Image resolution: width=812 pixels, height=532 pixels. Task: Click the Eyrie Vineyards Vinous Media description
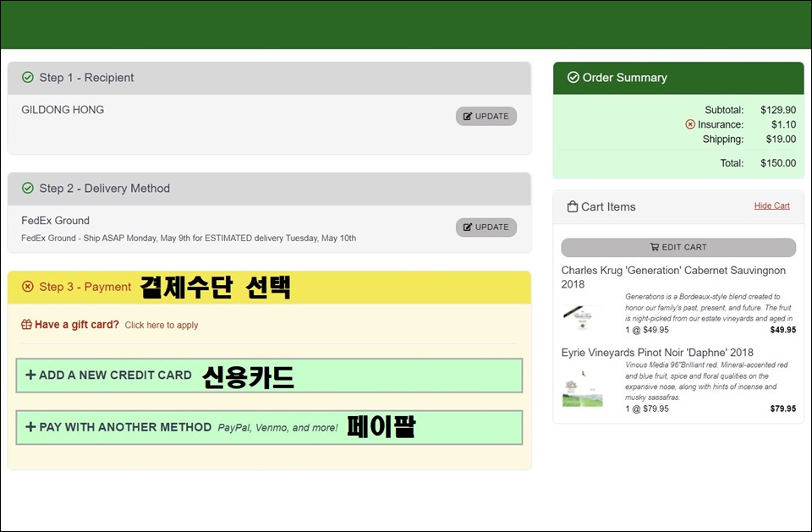pyautogui.click(x=707, y=381)
